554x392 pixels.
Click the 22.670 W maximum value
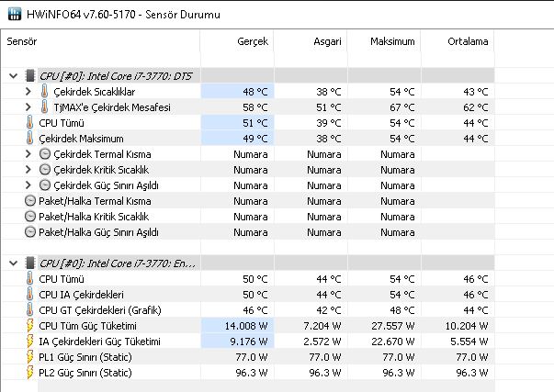click(x=393, y=342)
